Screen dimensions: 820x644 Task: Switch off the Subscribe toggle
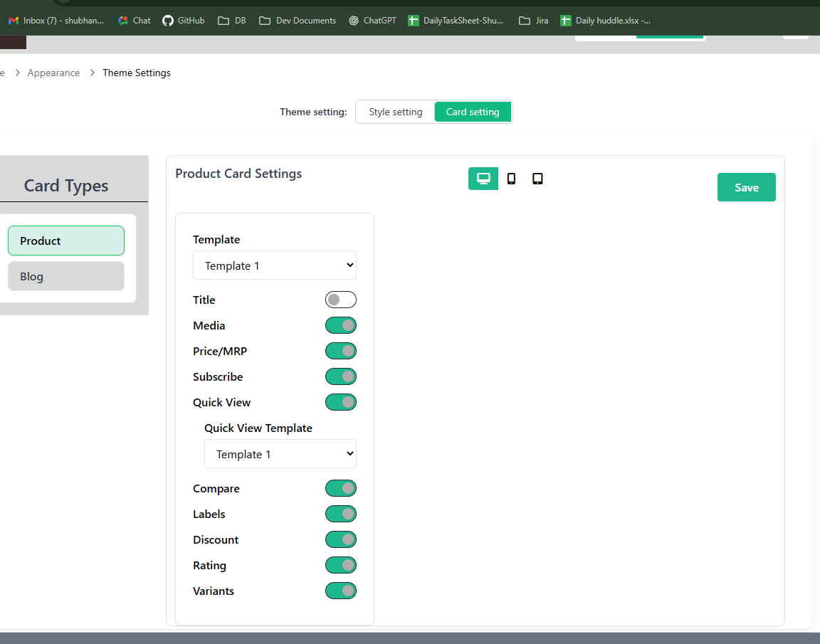[340, 376]
